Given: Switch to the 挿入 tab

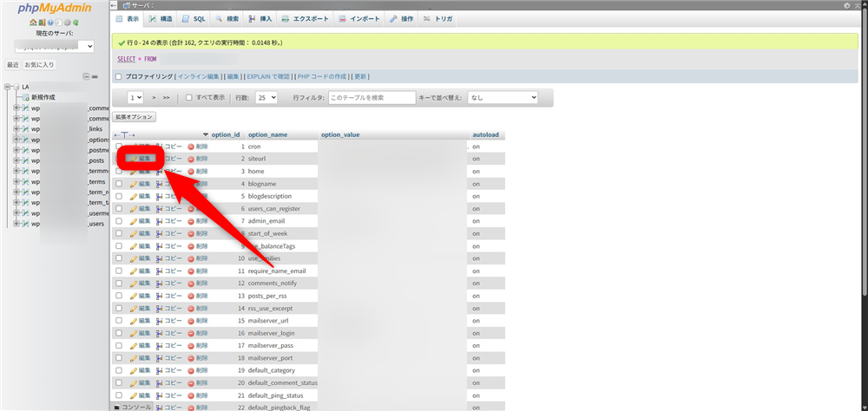Looking at the screenshot, I should pyautogui.click(x=260, y=19).
